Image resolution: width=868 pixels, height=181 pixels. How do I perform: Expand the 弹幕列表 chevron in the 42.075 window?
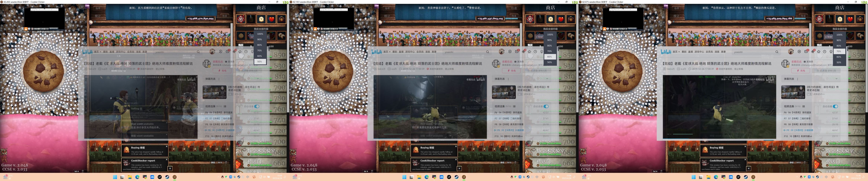(x=836, y=79)
